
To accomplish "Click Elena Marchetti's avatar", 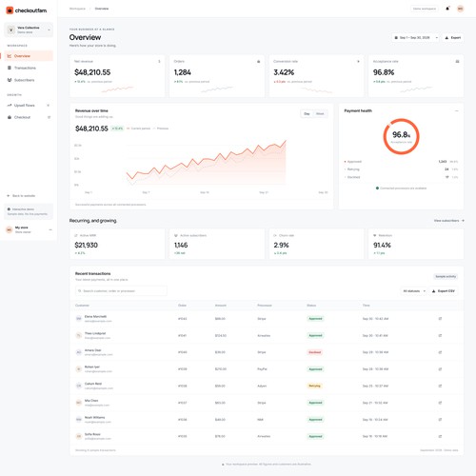I will 79,319.
